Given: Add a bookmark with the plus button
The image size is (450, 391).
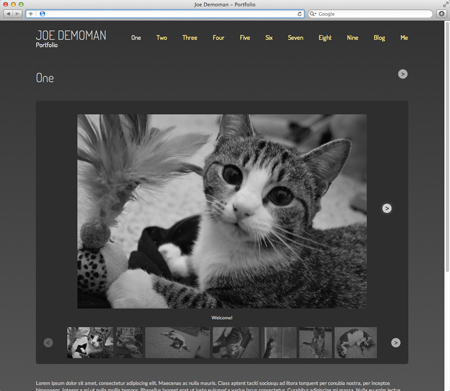Looking at the screenshot, I should pos(31,14).
